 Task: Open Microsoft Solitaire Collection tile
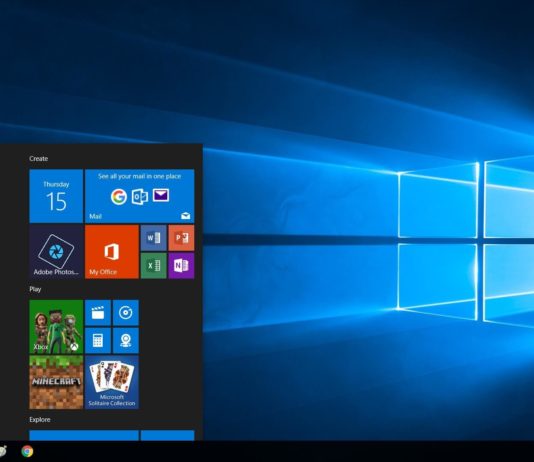coord(112,382)
